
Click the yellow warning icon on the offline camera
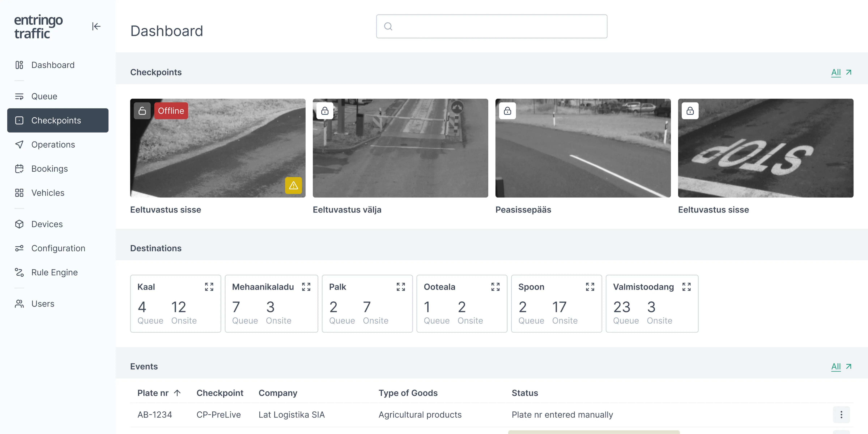(x=293, y=185)
